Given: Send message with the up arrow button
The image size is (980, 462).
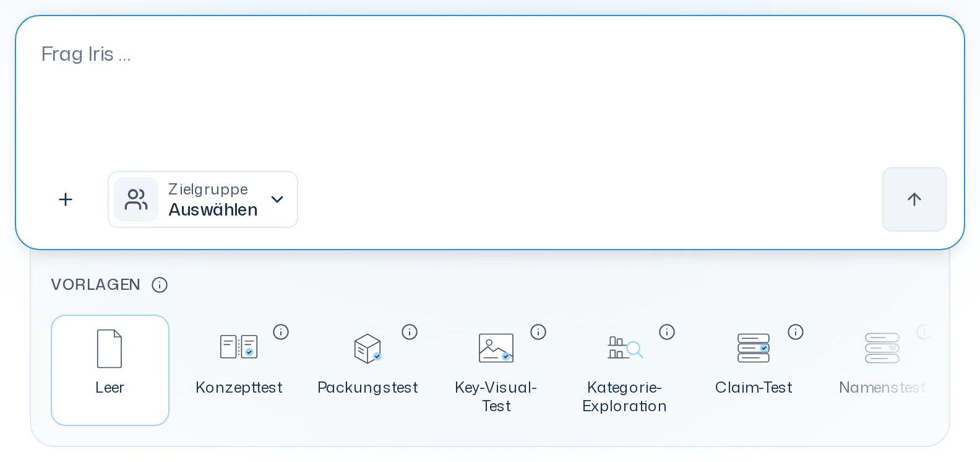Looking at the screenshot, I should pos(914,199).
